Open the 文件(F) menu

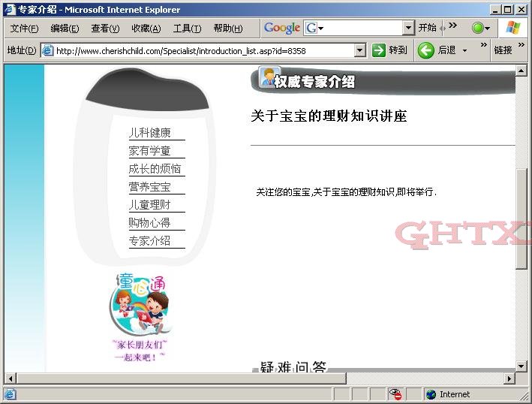click(24, 29)
